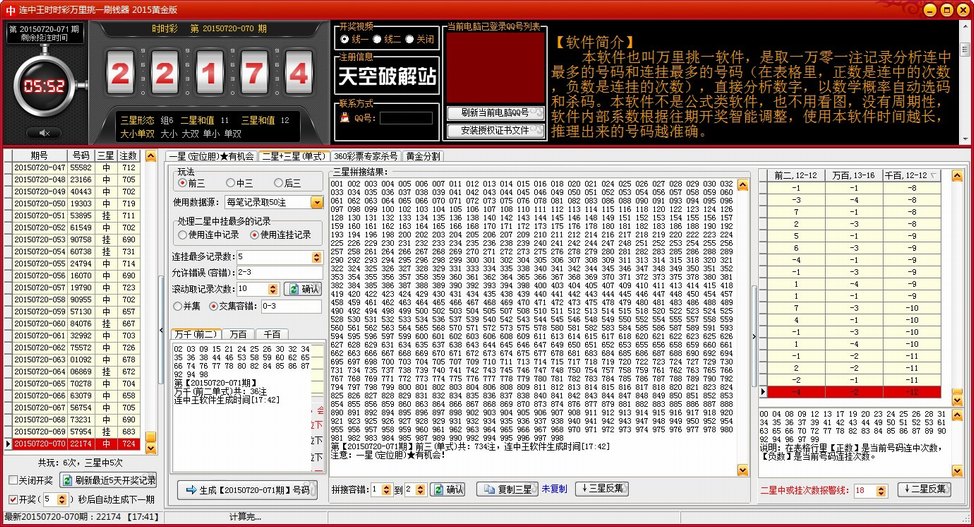
Task: Open the 连挂最多记录数 dropdown
Action: 316,256
